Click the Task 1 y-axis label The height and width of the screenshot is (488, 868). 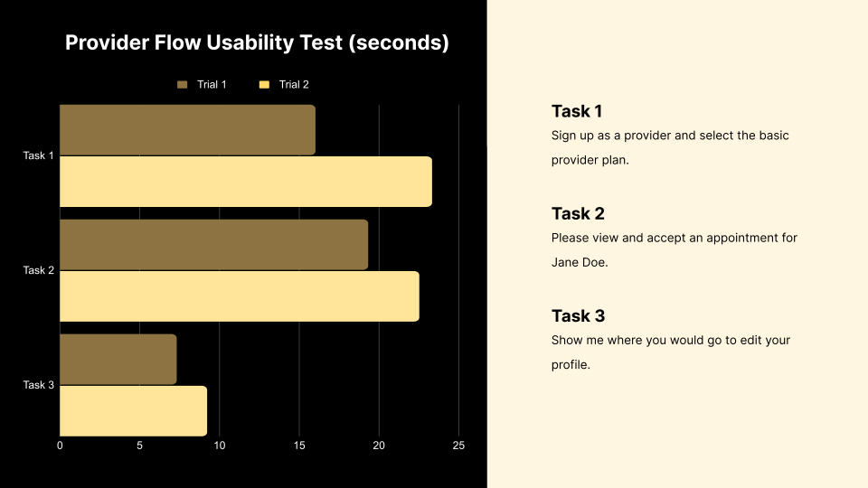coord(39,155)
